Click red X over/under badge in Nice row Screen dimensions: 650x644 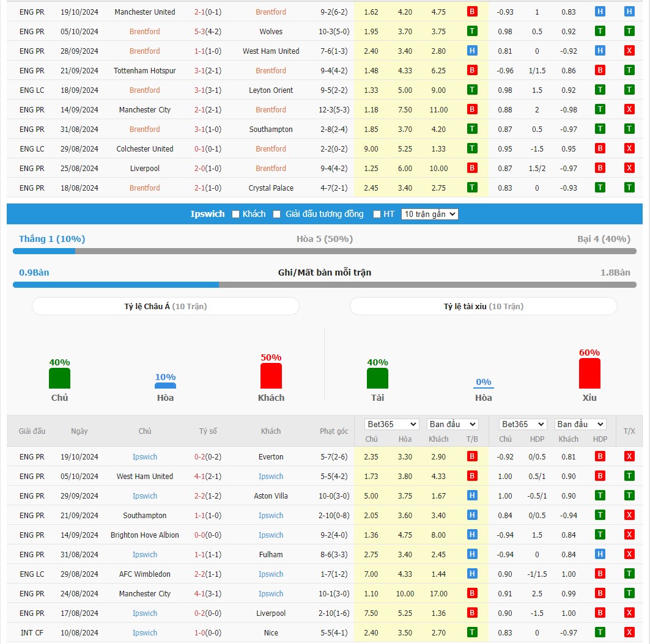pos(629,632)
